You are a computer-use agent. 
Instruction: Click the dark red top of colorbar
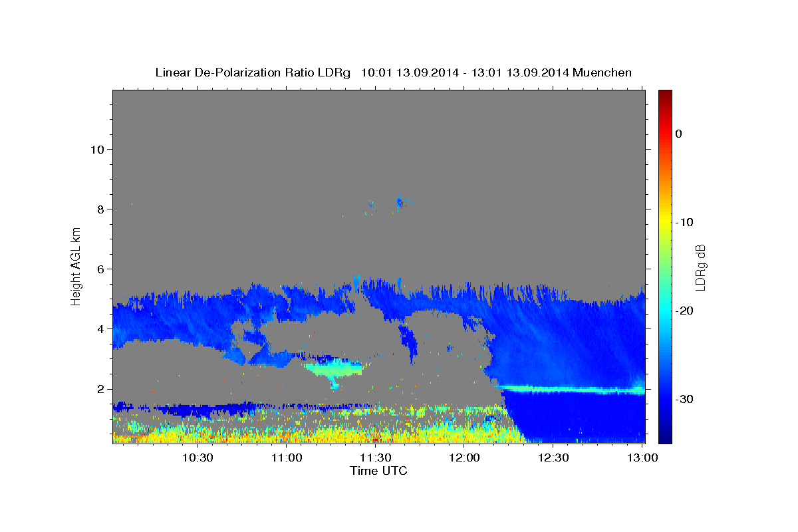pyautogui.click(x=665, y=95)
